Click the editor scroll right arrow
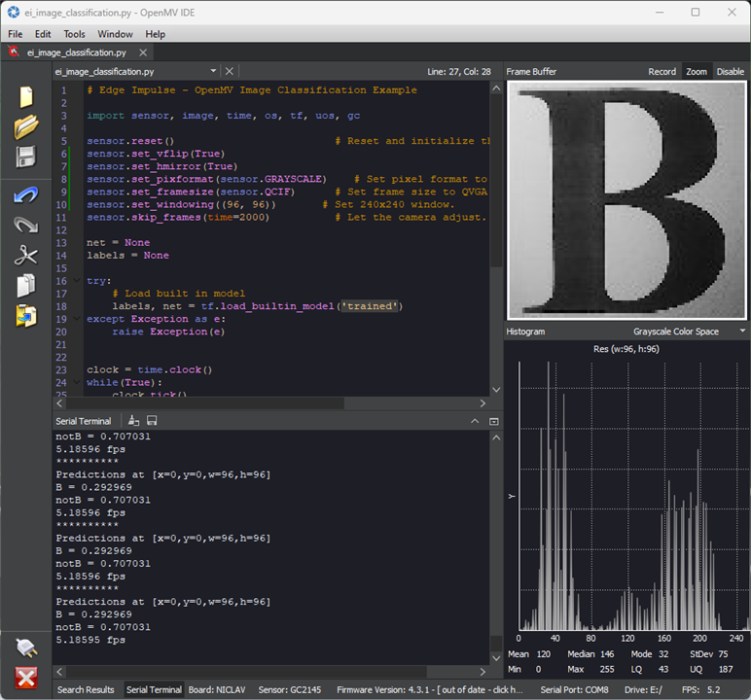Screen dimensions: 751x700 point(483,403)
